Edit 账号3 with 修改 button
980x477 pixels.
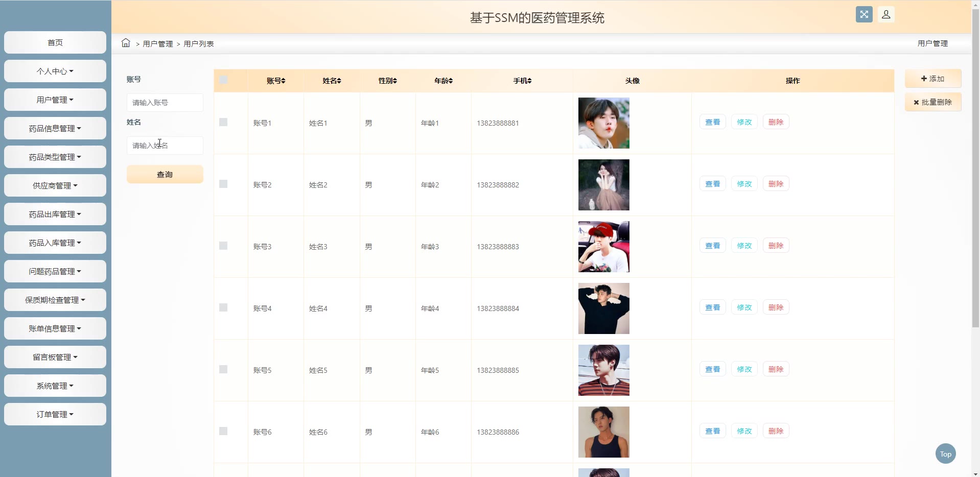(744, 246)
